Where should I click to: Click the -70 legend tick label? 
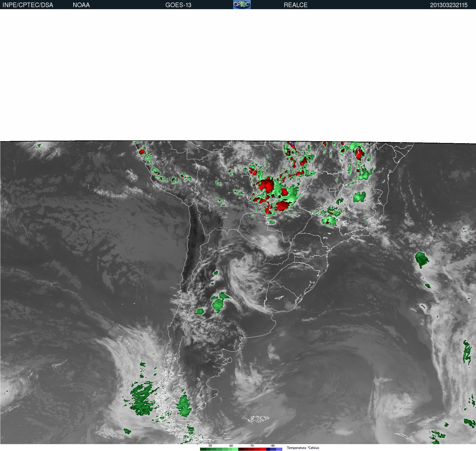251,446
